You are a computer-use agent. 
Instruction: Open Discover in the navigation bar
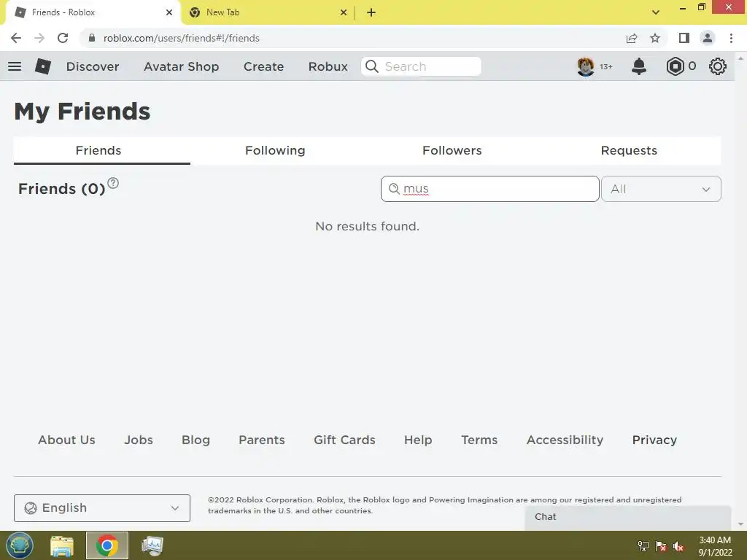pos(93,66)
